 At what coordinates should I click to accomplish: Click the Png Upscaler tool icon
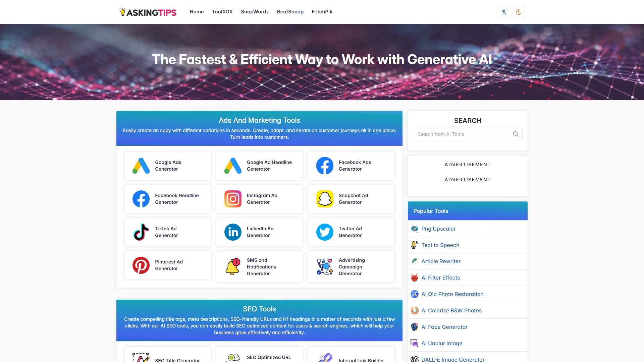[x=415, y=229]
